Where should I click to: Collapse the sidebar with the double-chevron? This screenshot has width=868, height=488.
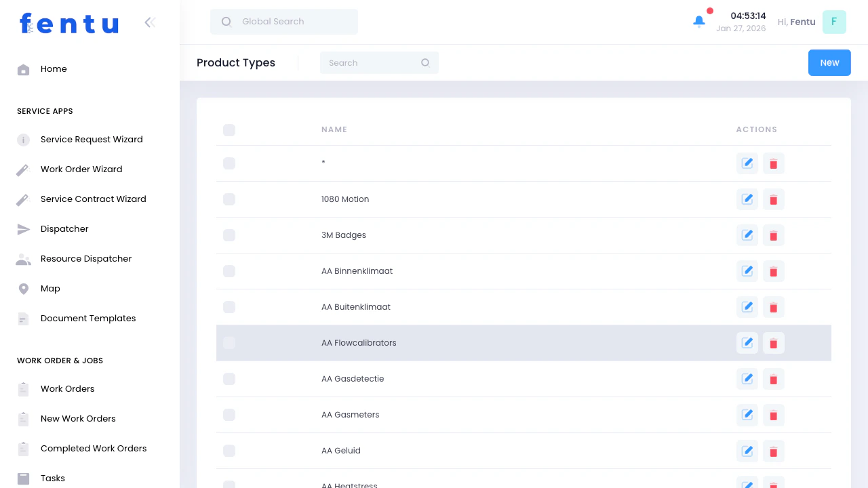[x=150, y=22]
